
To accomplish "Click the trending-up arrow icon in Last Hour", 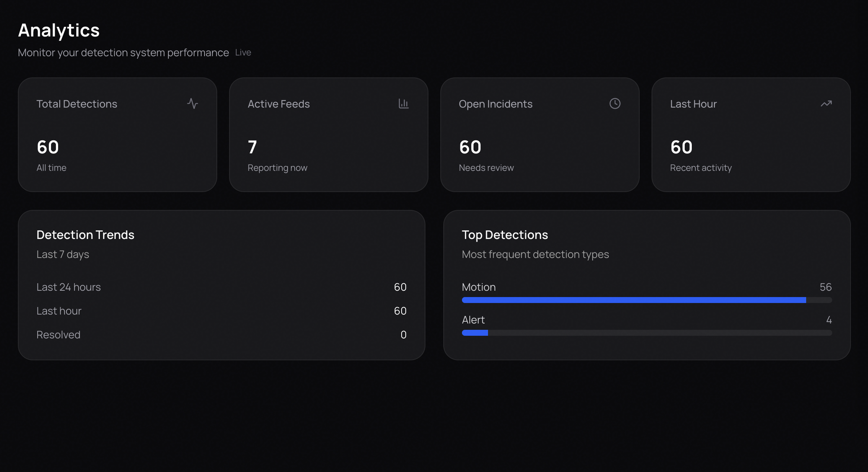I will (826, 103).
